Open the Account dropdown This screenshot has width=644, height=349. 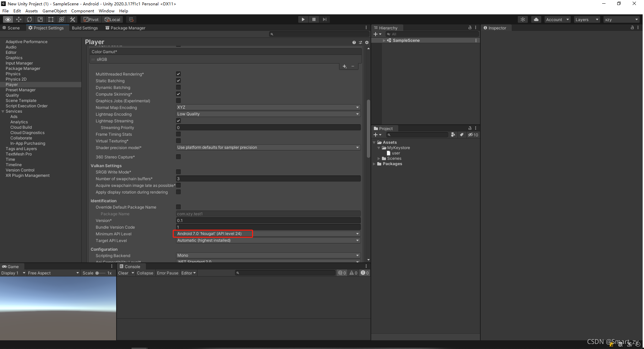click(x=557, y=19)
